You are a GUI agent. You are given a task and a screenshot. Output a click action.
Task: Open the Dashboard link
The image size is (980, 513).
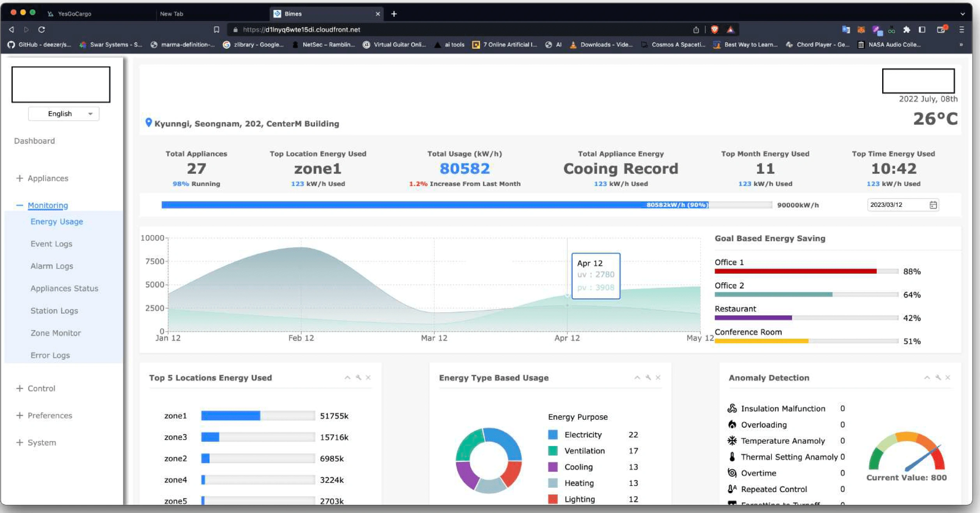34,141
